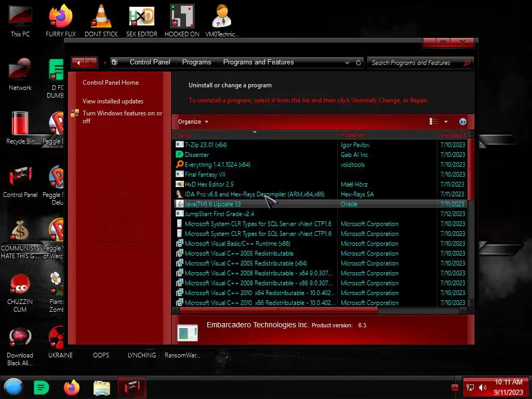The height and width of the screenshot is (399, 532).
Task: Select the CHUZZIN desktop icon
Action: (x=20, y=292)
